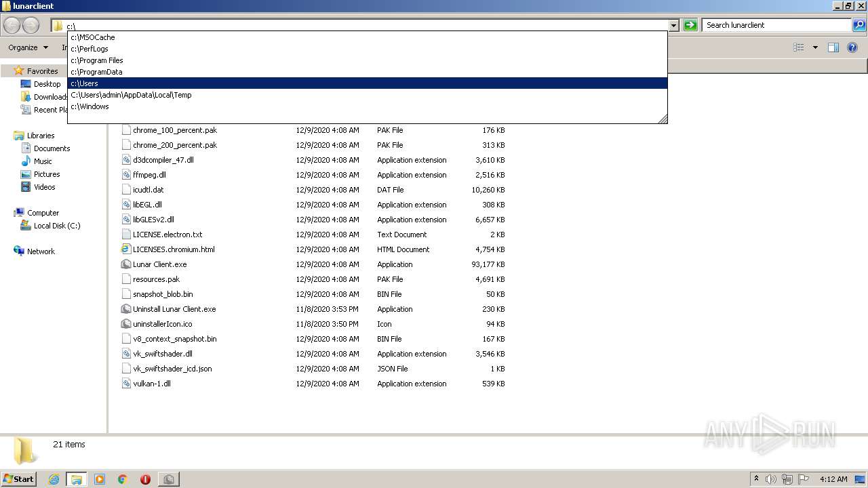This screenshot has width=868, height=488.
Task: Select icudtl.dat file name
Action: point(148,190)
